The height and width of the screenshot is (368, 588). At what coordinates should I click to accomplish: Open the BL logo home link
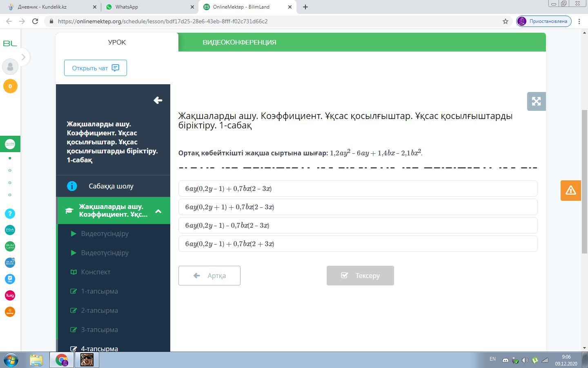pyautogui.click(x=10, y=43)
